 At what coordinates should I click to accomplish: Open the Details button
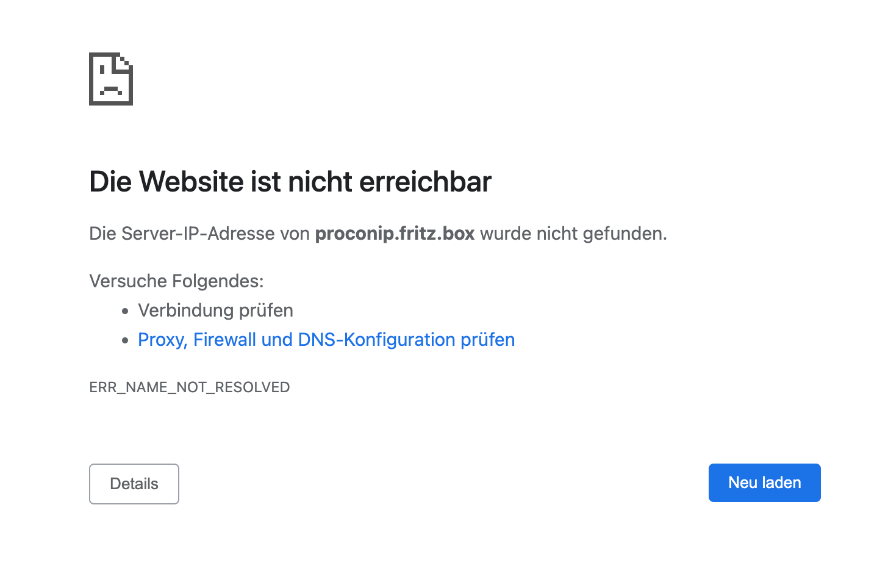(x=134, y=484)
